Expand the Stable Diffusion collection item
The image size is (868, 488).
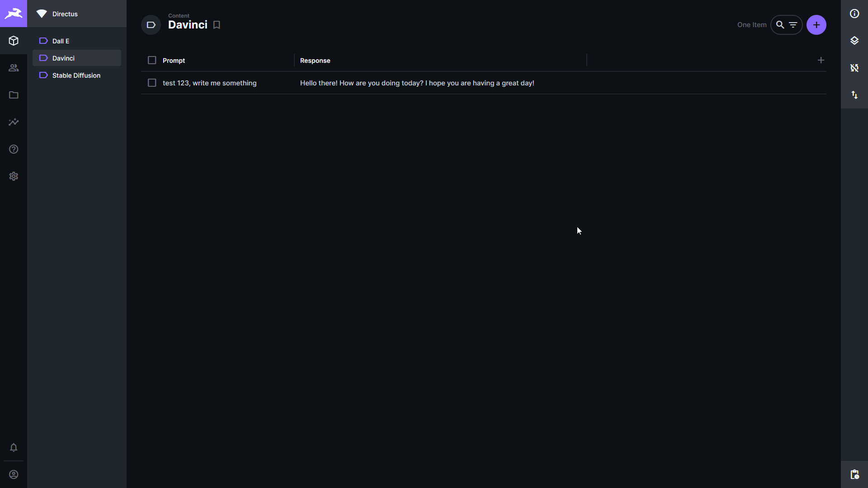coord(76,75)
